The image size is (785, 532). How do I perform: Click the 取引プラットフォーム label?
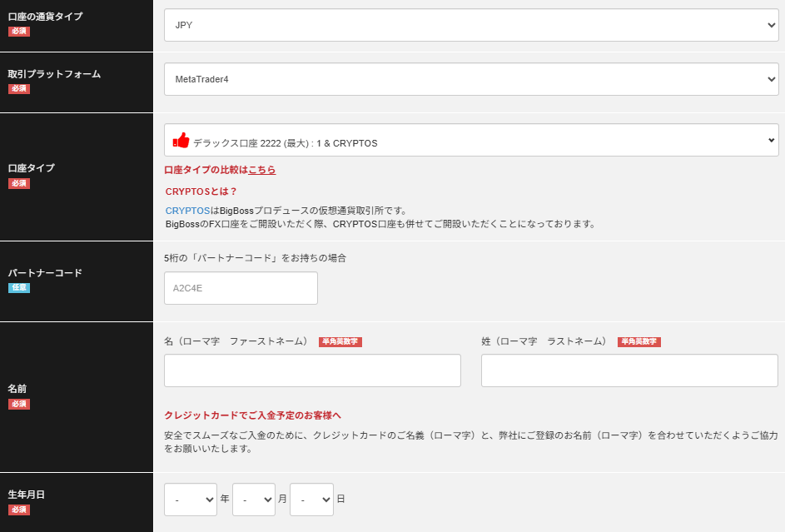click(x=55, y=74)
